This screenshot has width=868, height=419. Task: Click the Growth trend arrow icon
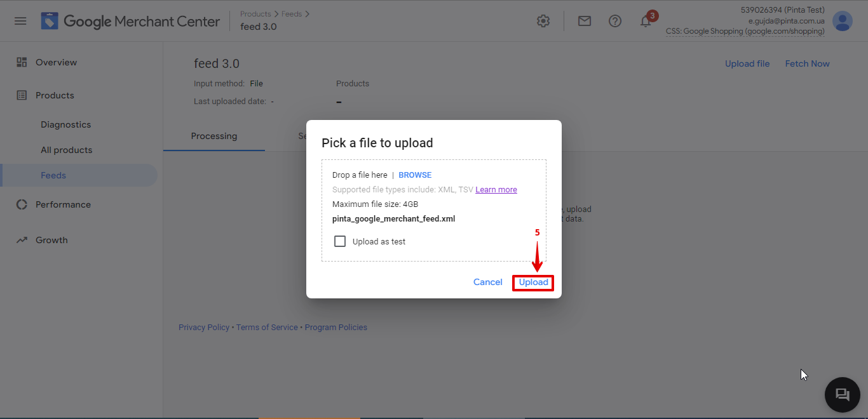click(x=22, y=240)
